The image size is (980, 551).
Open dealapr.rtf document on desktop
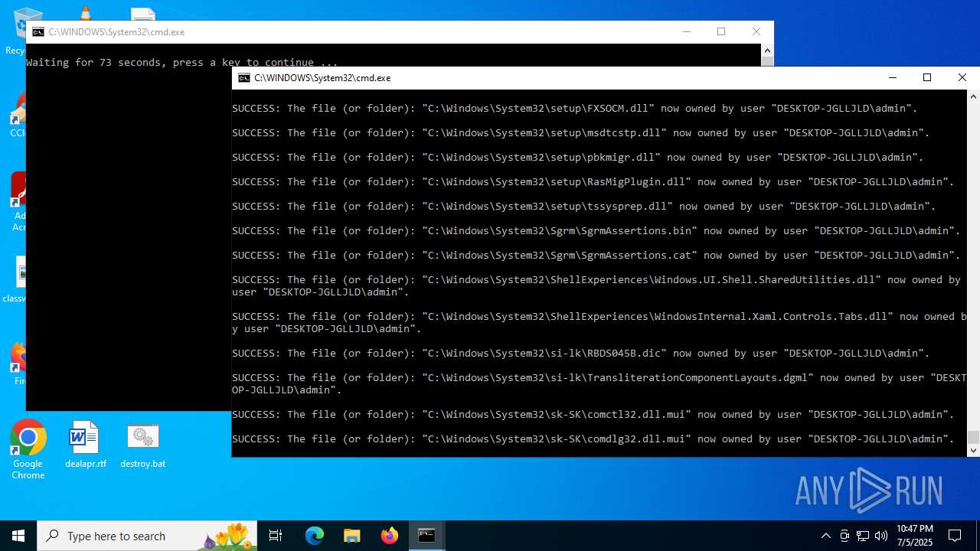(85, 445)
